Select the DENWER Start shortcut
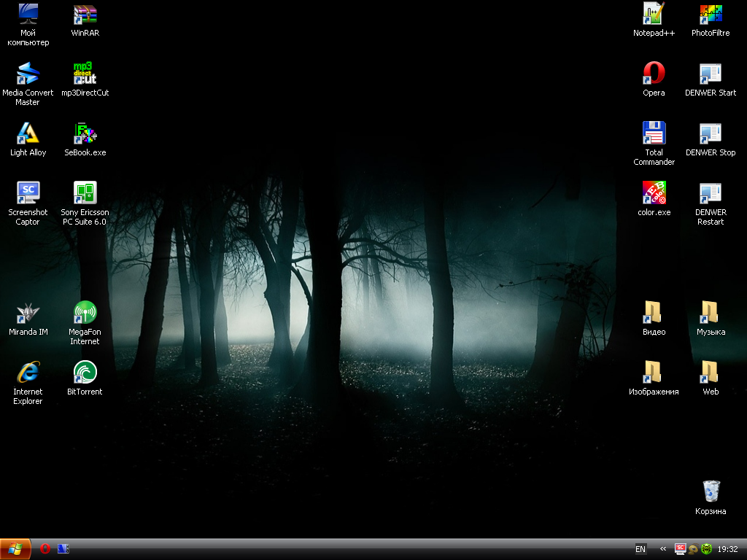 point(711,74)
